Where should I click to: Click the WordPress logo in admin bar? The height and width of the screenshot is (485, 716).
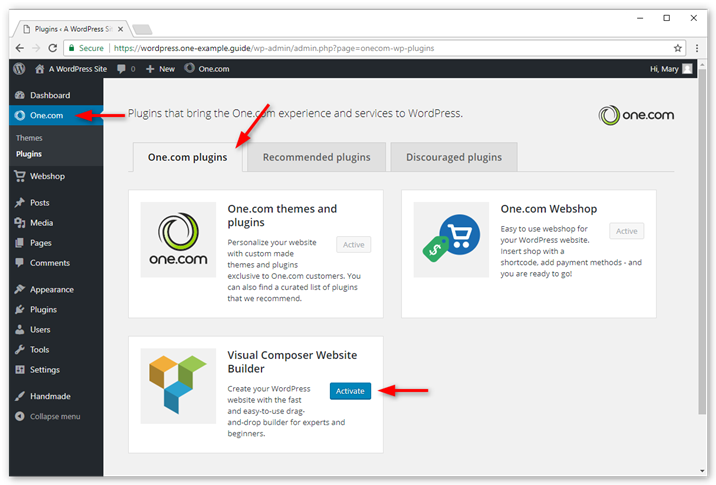[x=19, y=69]
